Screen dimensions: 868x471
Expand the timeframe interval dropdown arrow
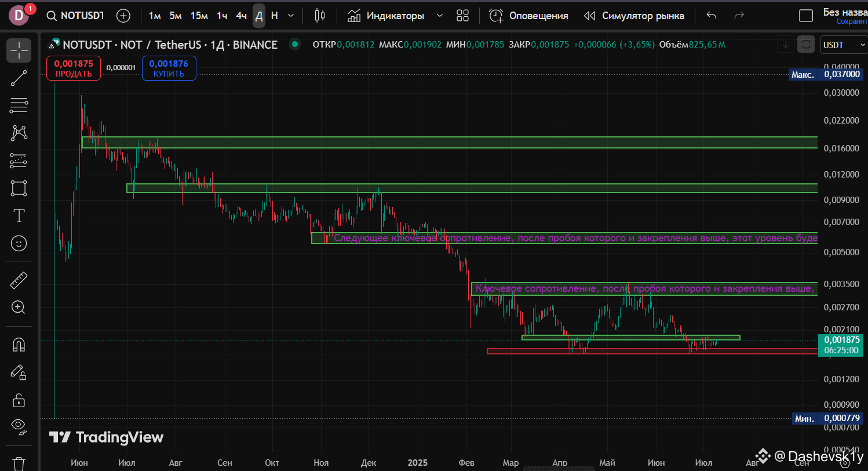click(x=291, y=16)
